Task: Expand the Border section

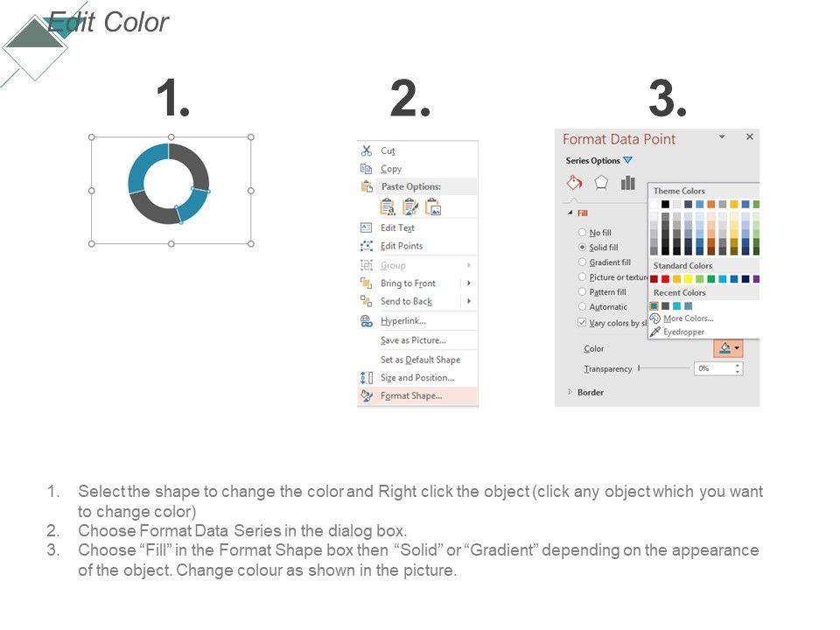Action: (570, 392)
